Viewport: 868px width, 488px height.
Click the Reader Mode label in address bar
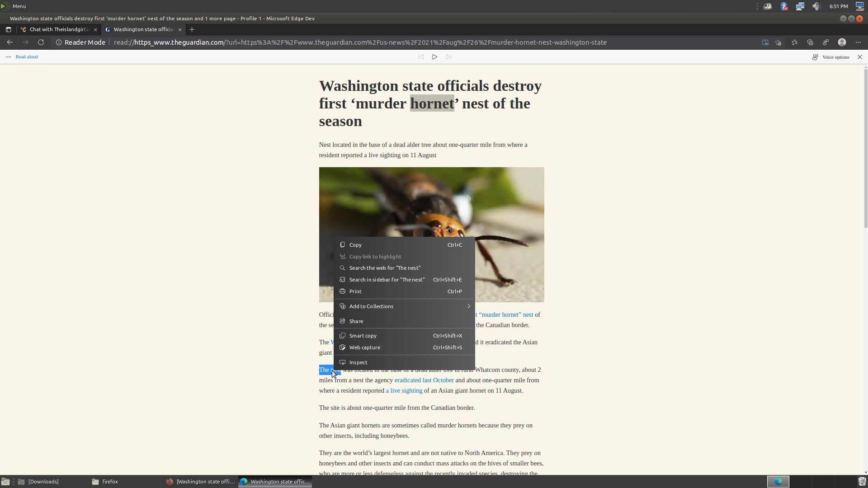click(x=85, y=42)
